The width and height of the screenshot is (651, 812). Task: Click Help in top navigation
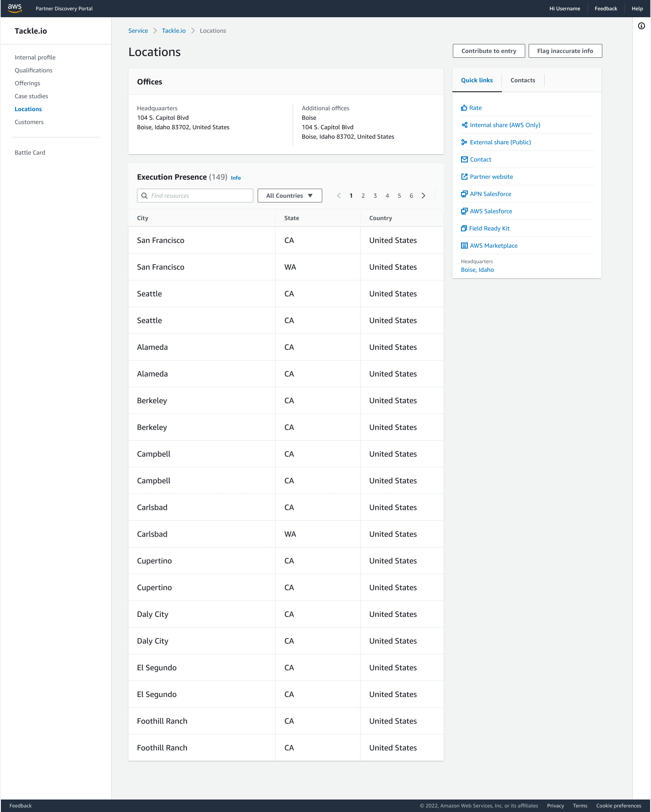637,9
